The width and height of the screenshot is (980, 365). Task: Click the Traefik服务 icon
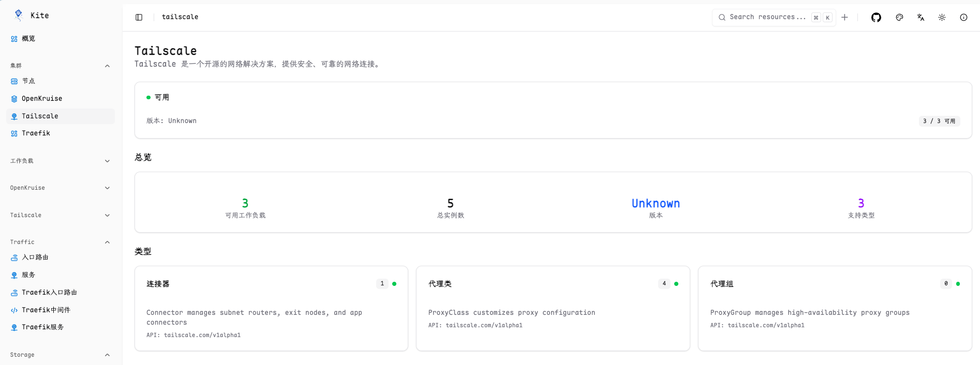pyautogui.click(x=14, y=327)
